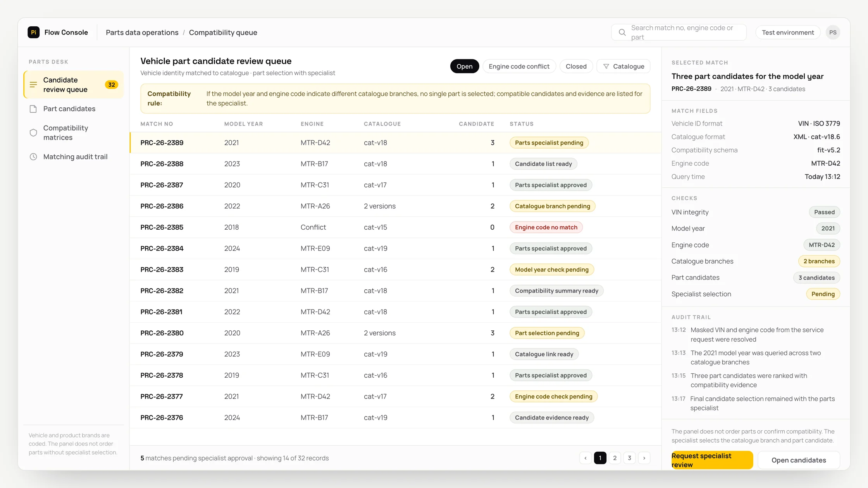
Task: Select match row PRC-26-2385
Action: coord(395,227)
